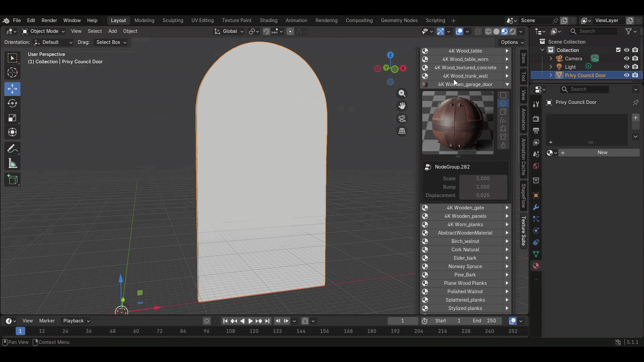
Task: Open Render properties tab icon
Action: (x=536, y=119)
